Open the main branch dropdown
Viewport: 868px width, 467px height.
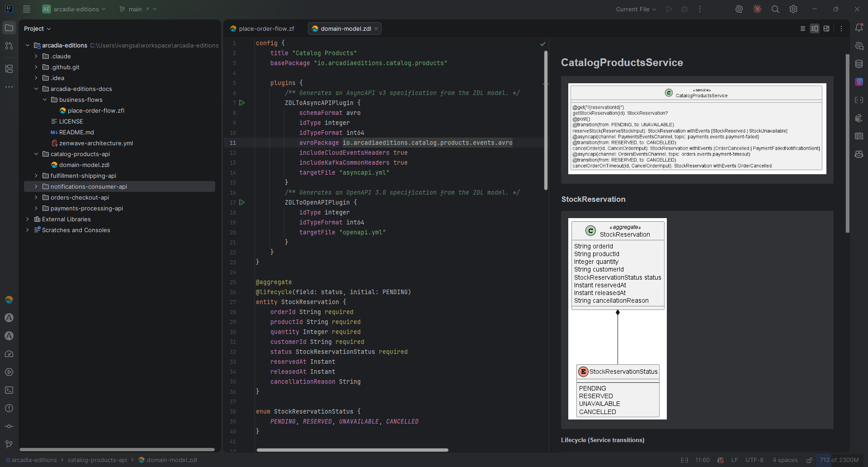click(x=138, y=9)
